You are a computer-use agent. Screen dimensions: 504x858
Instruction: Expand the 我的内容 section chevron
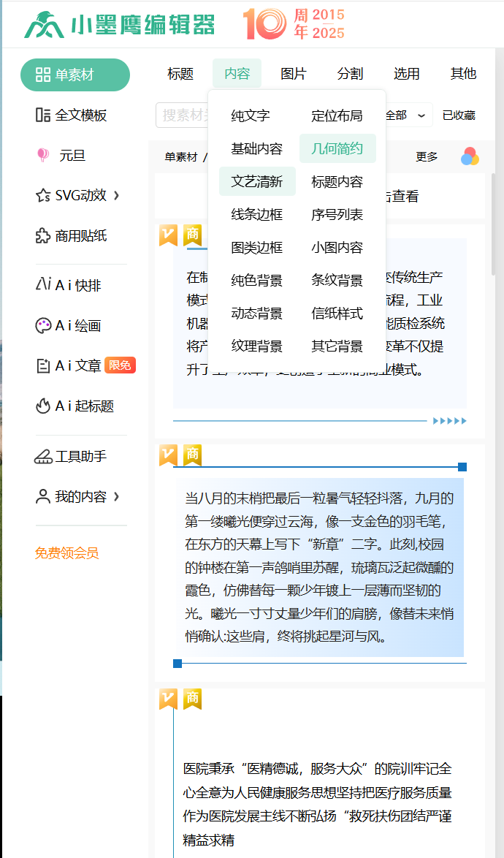click(117, 497)
